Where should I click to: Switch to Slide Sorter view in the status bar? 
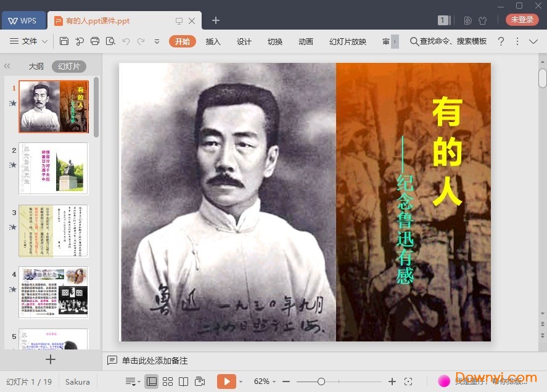[167, 381]
